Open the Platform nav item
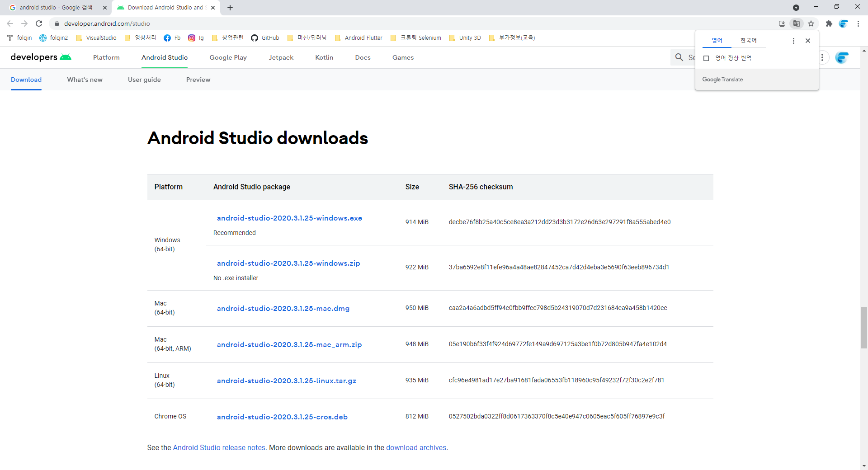Viewport: 868px width, 470px height. [106, 57]
